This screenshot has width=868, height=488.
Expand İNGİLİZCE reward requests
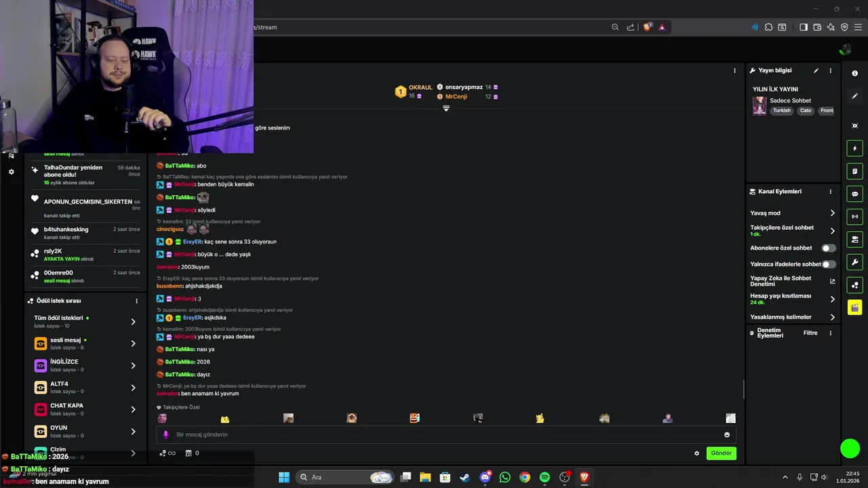tap(133, 365)
